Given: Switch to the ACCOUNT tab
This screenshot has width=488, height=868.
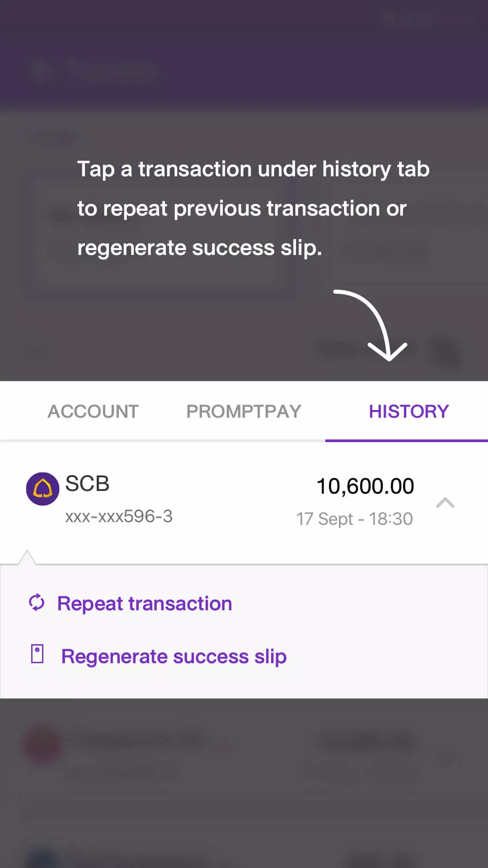Looking at the screenshot, I should click(93, 411).
